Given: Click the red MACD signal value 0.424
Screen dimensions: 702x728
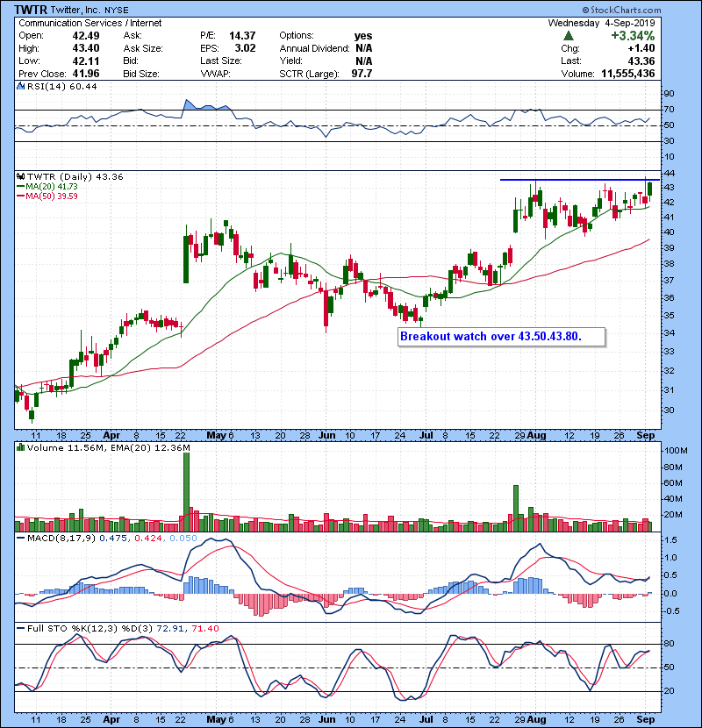Looking at the screenshot, I should (x=148, y=539).
